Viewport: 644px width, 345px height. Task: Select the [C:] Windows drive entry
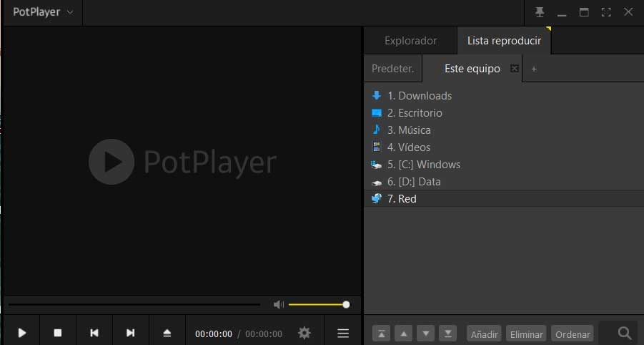(x=503, y=165)
